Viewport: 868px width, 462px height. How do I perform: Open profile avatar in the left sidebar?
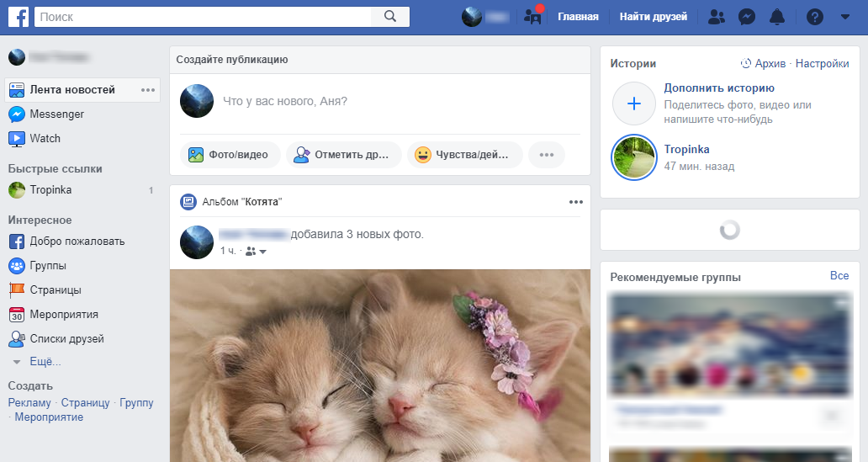[17, 57]
